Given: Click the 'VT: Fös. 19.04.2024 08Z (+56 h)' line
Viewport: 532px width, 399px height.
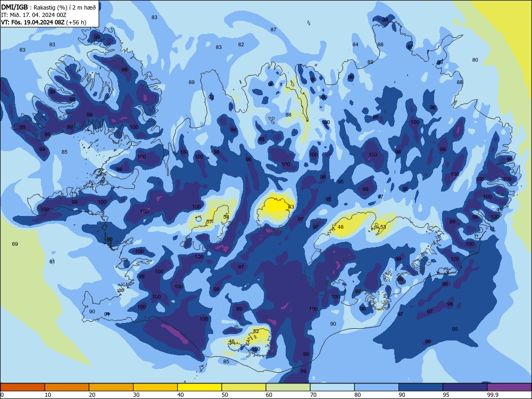Looking at the screenshot, I should (x=44, y=22).
